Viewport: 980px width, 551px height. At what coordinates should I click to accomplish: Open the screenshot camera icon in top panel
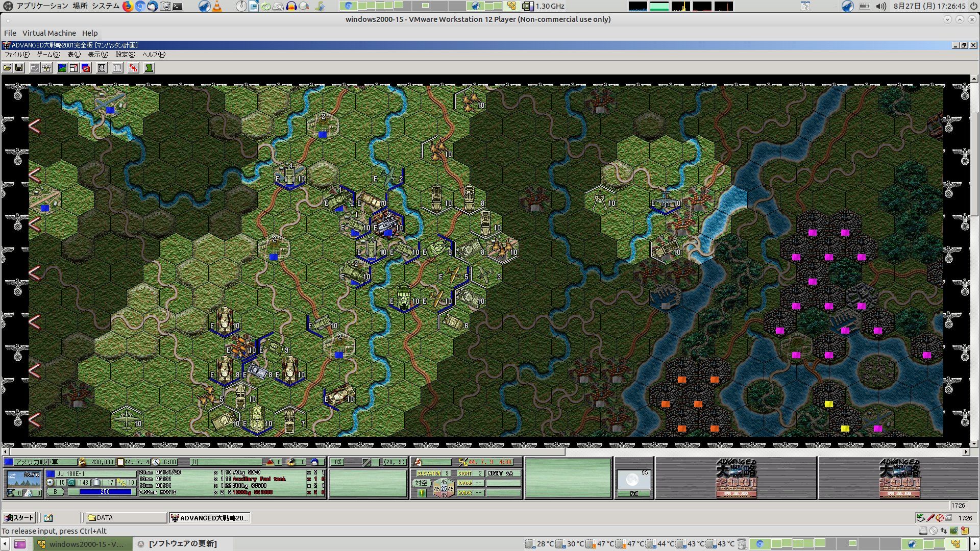click(165, 6)
